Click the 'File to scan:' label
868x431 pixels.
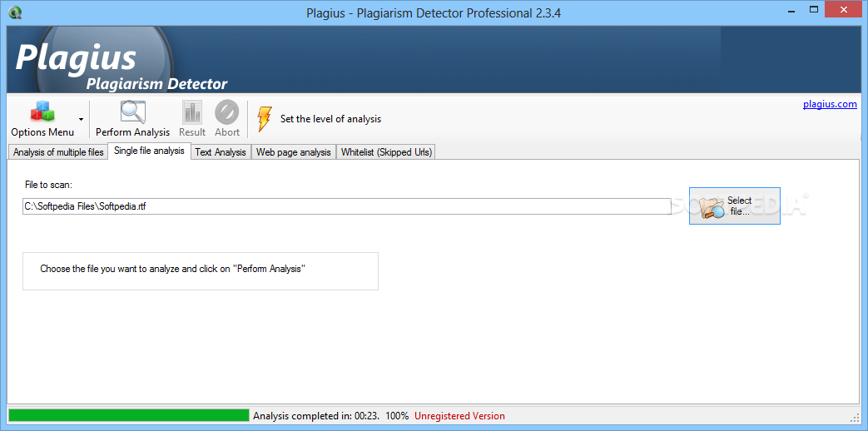tap(49, 184)
